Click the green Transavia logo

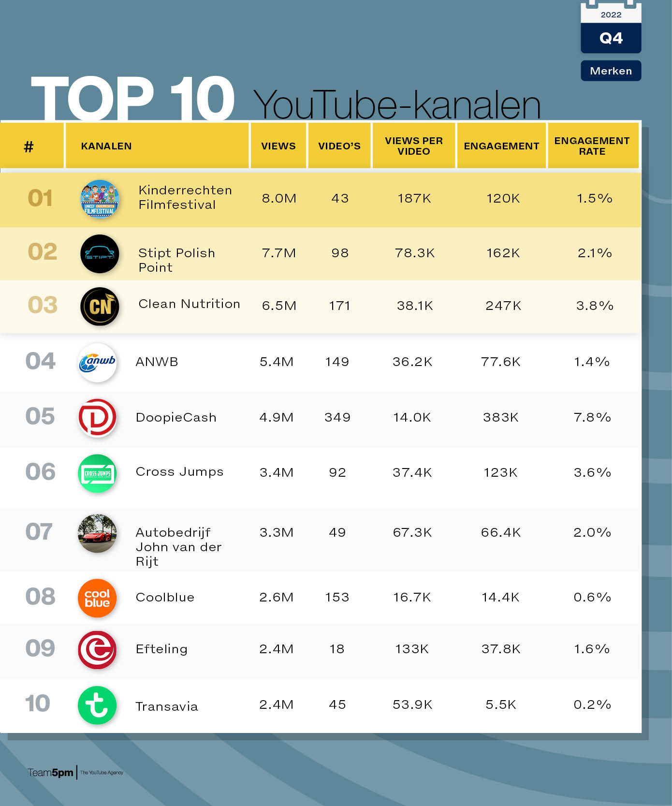[x=97, y=705]
